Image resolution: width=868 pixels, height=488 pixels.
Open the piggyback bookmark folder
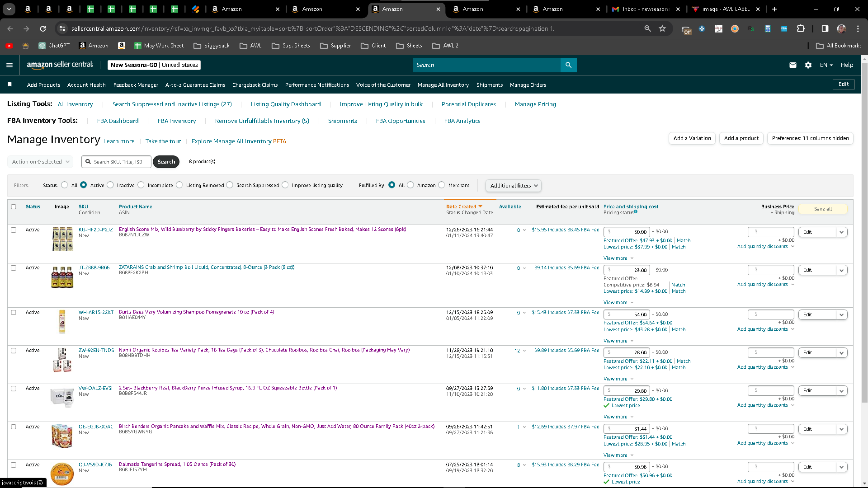(x=211, y=46)
